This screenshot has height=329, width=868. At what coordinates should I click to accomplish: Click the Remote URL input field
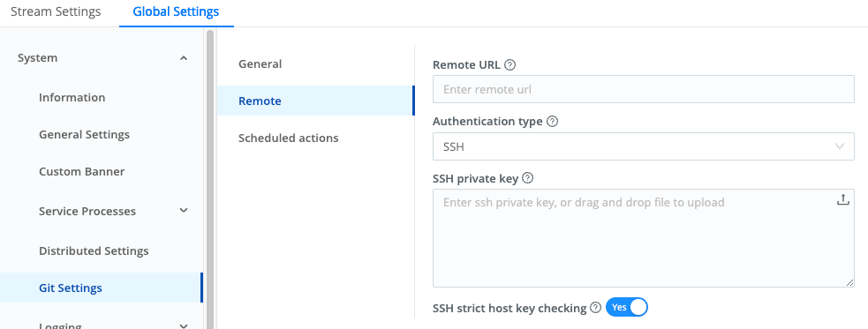click(643, 89)
